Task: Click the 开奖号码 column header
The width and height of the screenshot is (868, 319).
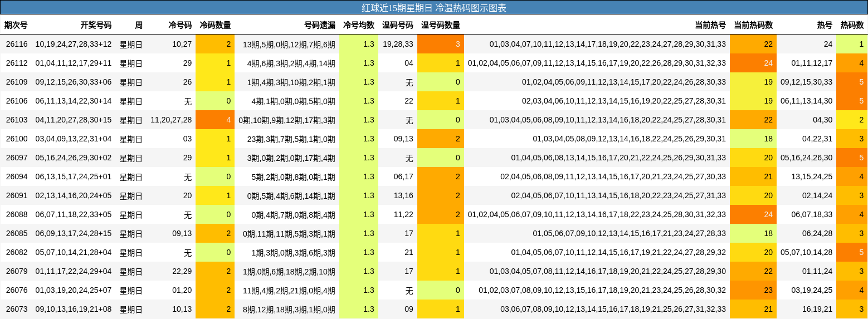Action: [96, 25]
